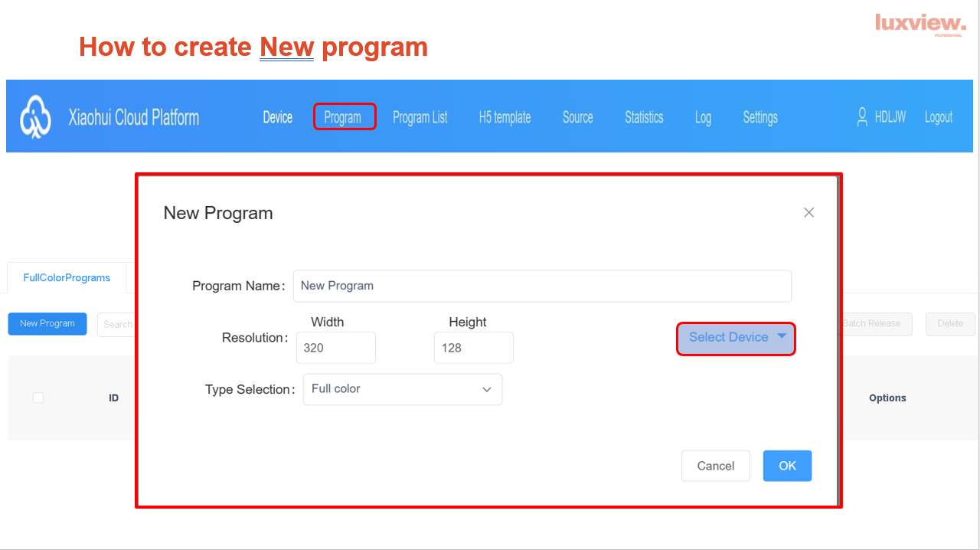
Task: Open the Program List menu
Action: pyautogui.click(x=420, y=117)
